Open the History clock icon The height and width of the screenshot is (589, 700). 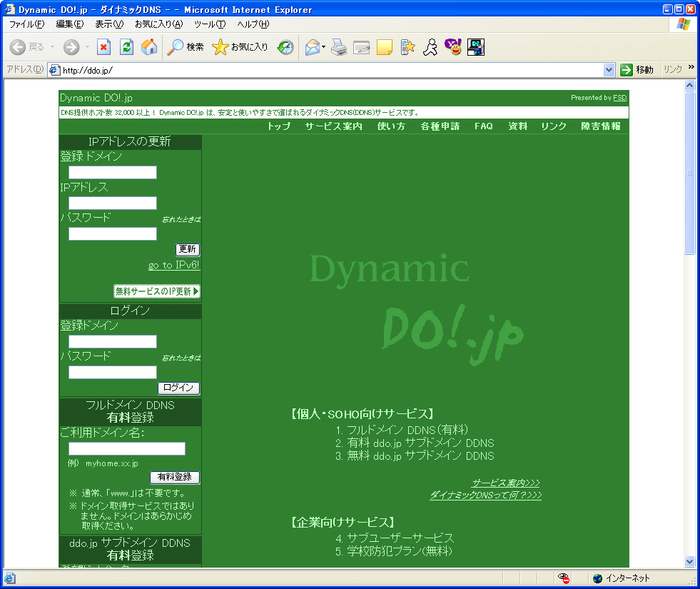pyautogui.click(x=285, y=48)
